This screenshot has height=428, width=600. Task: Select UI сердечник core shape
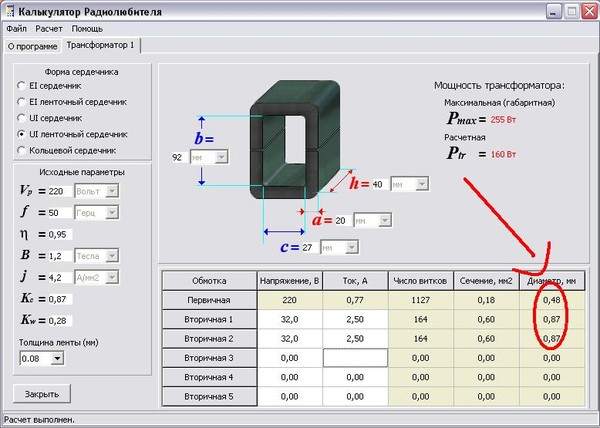pos(22,118)
